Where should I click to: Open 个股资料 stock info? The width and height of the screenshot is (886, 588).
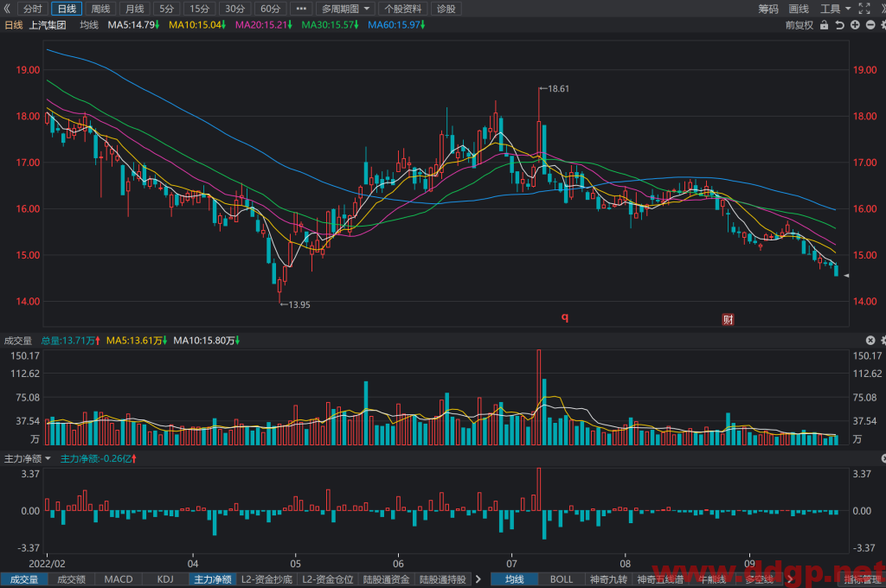(403, 9)
